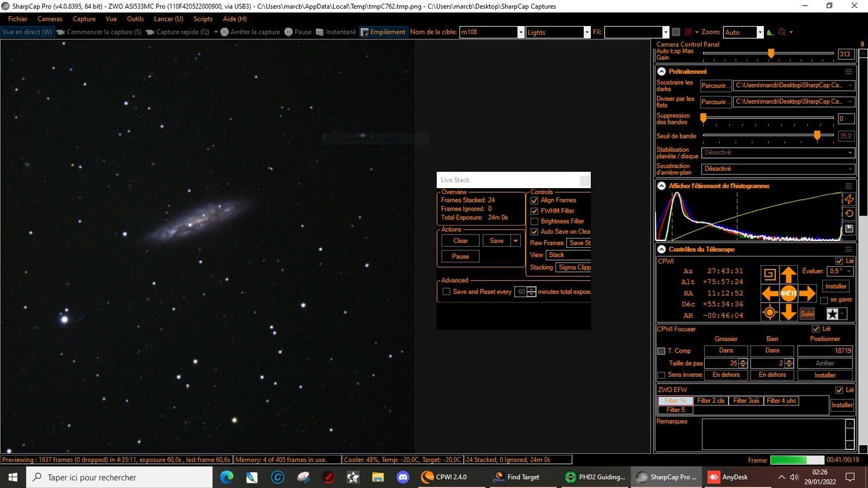Toggle the Suivi tracking button
This screenshot has height=488, width=868.
coord(807,314)
